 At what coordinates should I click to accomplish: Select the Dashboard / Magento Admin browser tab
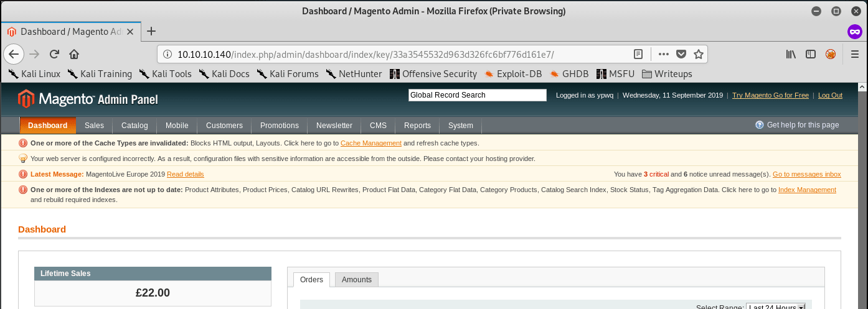click(72, 31)
